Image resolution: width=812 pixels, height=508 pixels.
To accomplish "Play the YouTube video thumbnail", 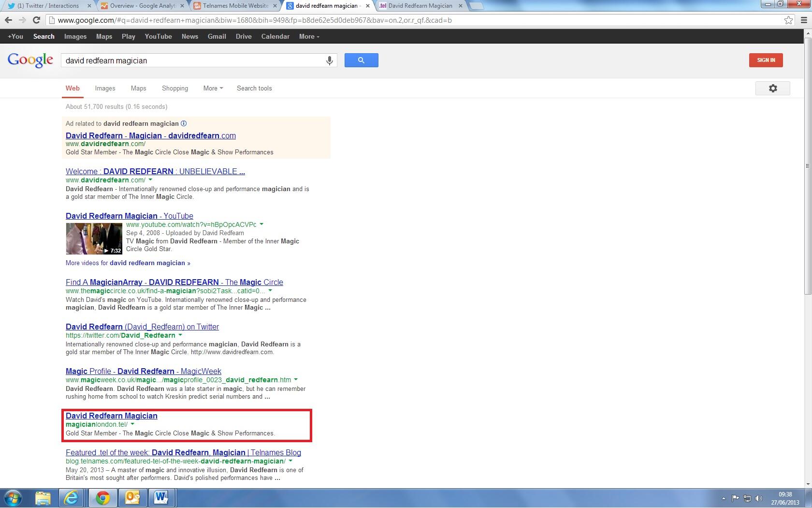I will point(94,239).
